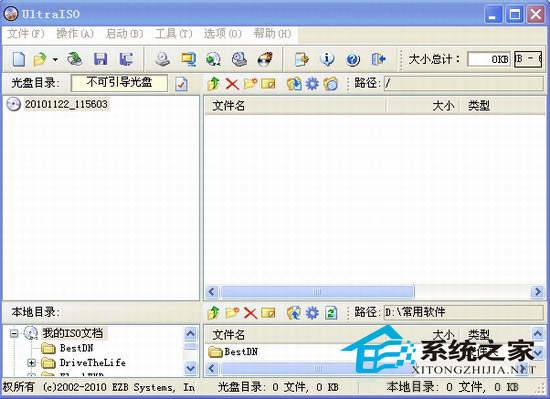Image resolution: width=550 pixels, height=399 pixels.
Task: Click the Refresh icon in local panel
Action: (x=331, y=313)
